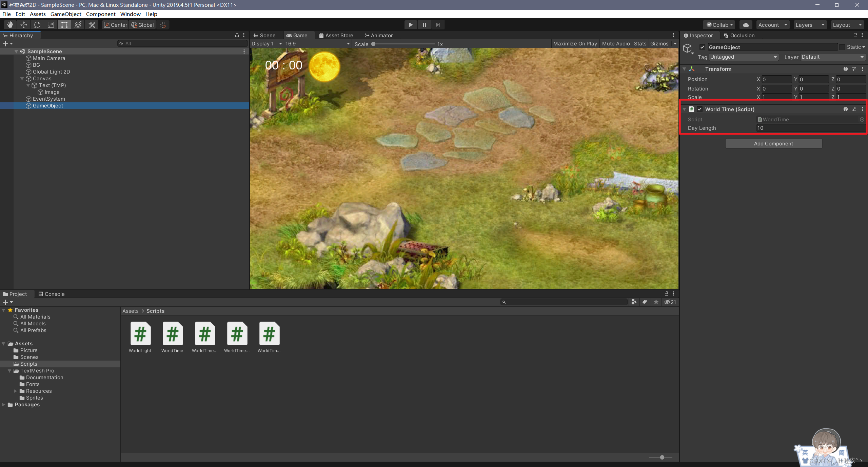Open the Component menu

tap(101, 14)
